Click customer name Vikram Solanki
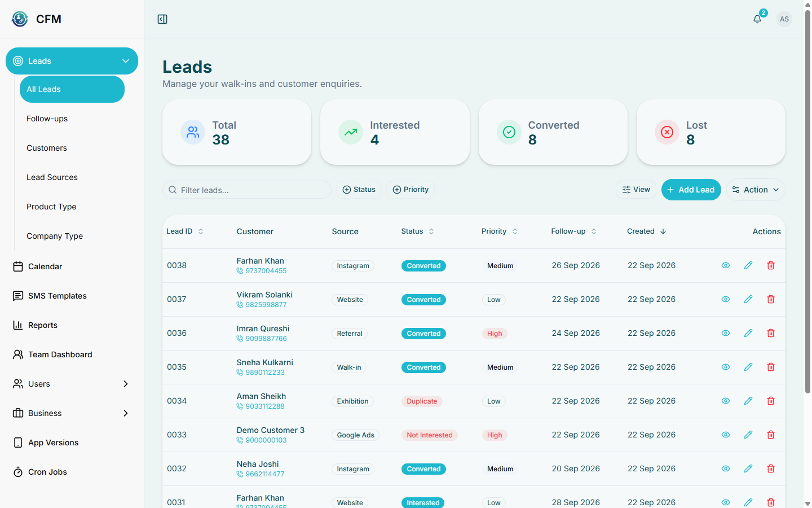Image resolution: width=812 pixels, height=508 pixels. pyautogui.click(x=264, y=295)
